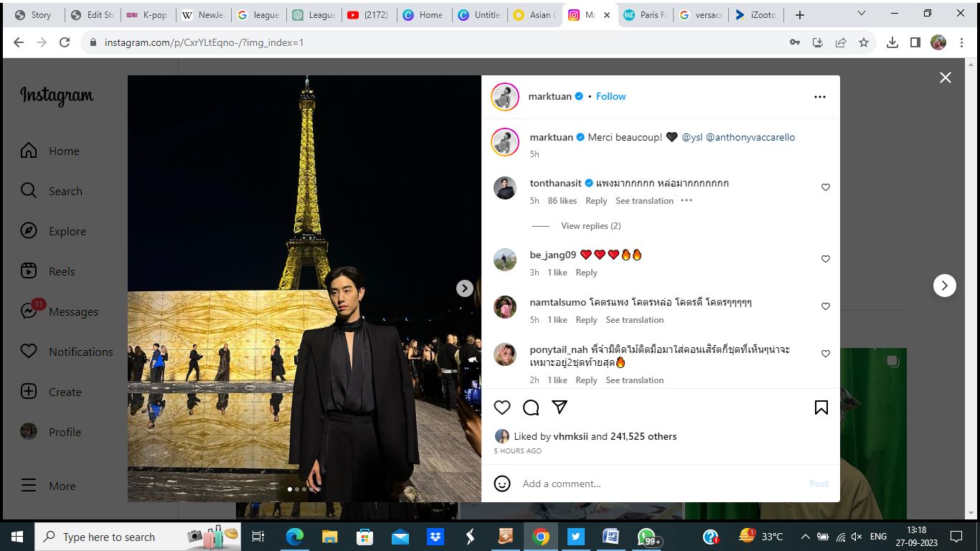This screenshot has width=980, height=551.
Task: Save the post with bookmark icon
Action: point(821,408)
